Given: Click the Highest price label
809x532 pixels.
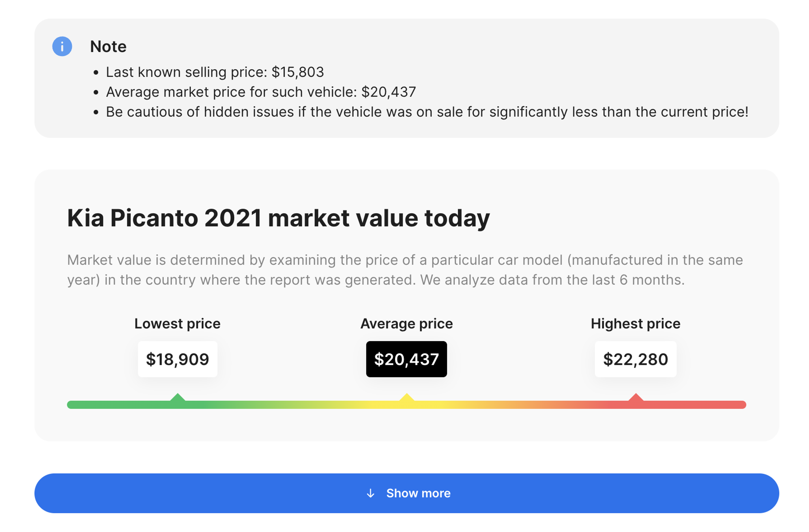Looking at the screenshot, I should coord(636,323).
